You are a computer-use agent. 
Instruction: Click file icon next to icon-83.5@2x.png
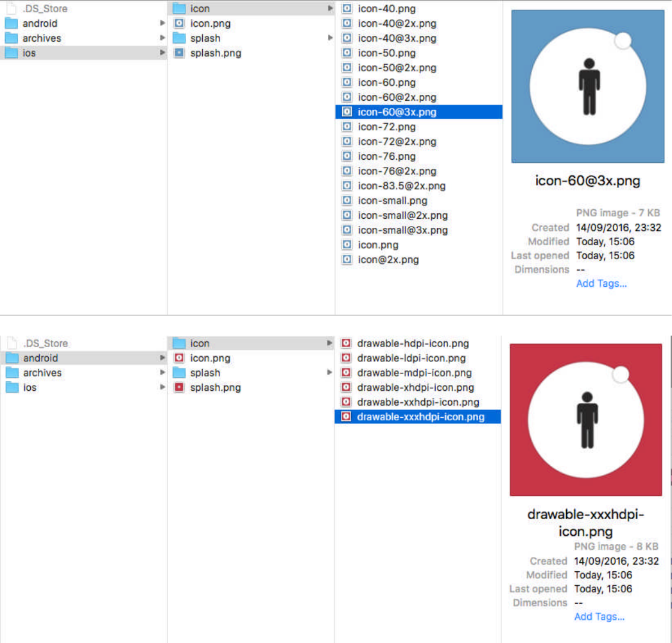(x=347, y=185)
